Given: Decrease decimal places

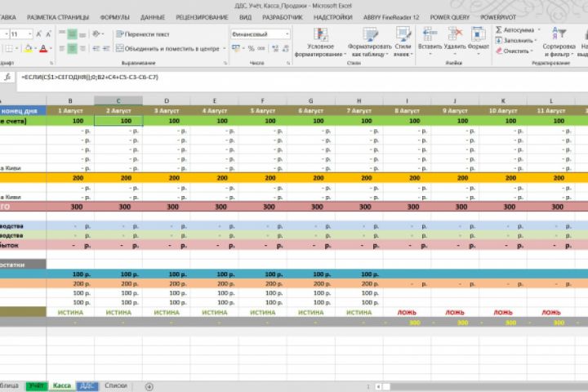Looking at the screenshot, I should click(x=286, y=48).
